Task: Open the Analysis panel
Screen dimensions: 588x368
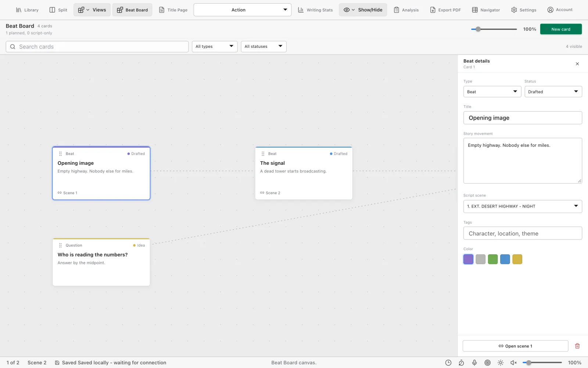Action: (x=406, y=10)
